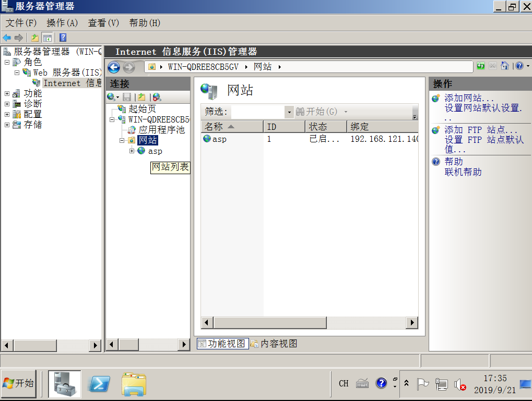Click the network tray icon
This screenshot has width=532, height=401.
[x=441, y=384]
